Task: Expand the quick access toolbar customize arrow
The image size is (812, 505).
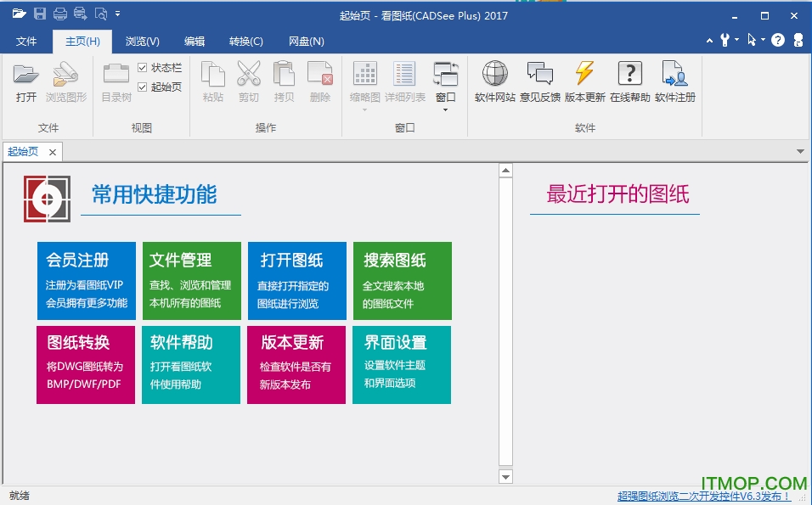Action: coord(117,14)
